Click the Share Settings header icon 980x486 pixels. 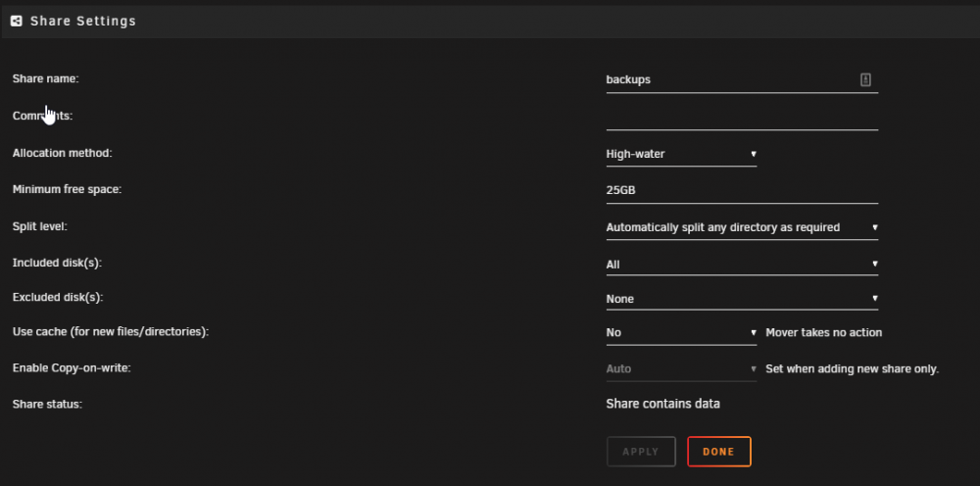17,21
